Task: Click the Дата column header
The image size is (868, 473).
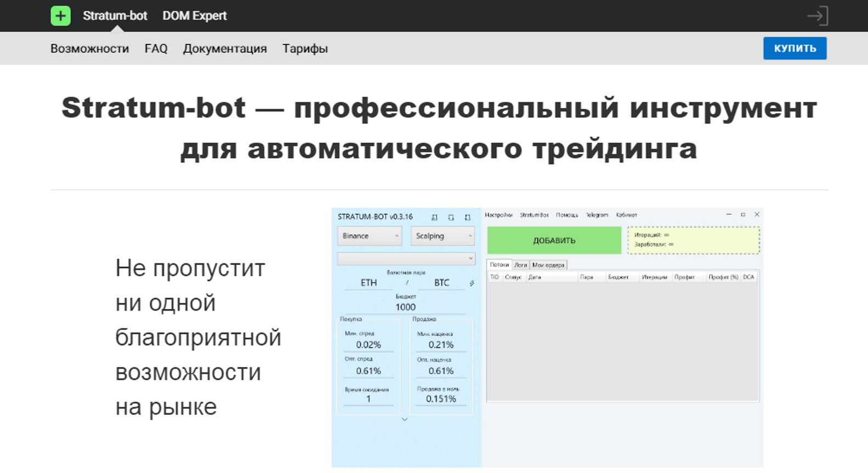Action: 552,277
